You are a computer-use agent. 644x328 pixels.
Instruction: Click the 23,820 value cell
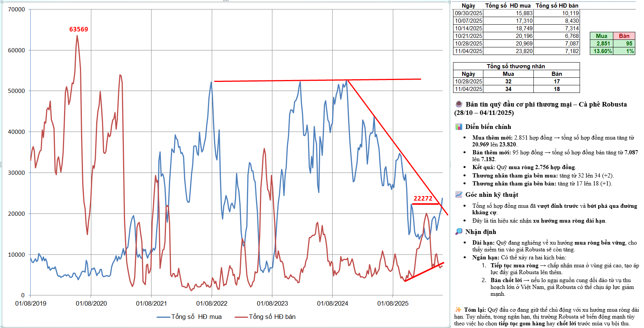point(524,51)
